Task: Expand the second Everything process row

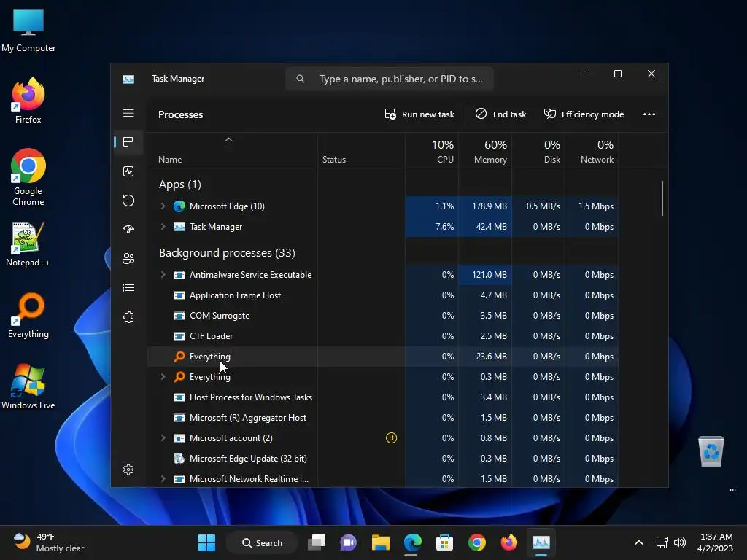Action: 163,377
